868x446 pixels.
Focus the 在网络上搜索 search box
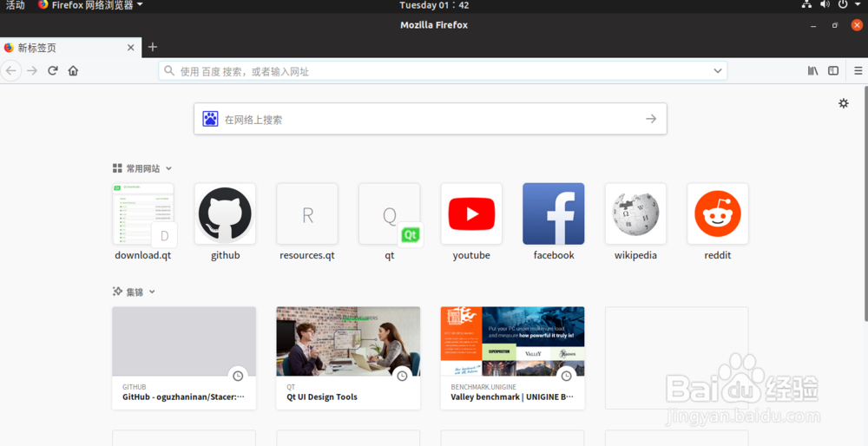431,118
